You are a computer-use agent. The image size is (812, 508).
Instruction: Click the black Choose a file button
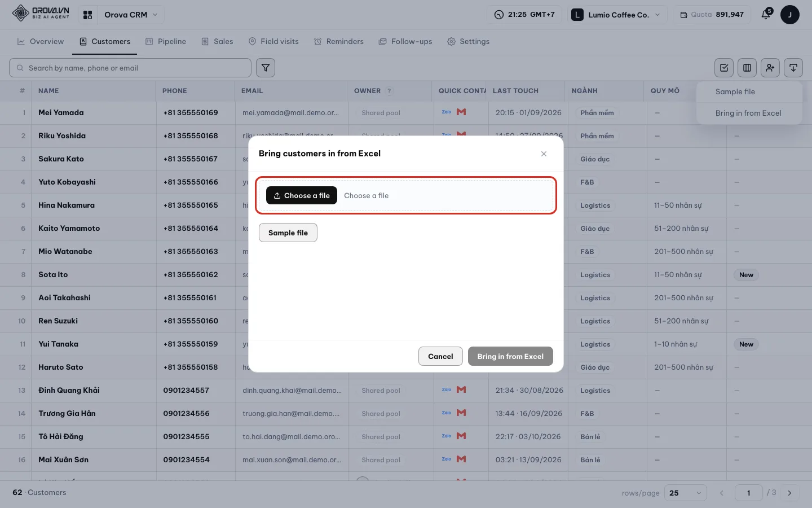pyautogui.click(x=302, y=195)
